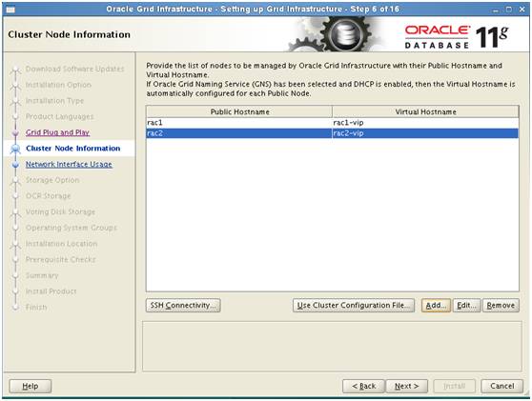The height and width of the screenshot is (401, 532).
Task: Click the Prerequisite Checks step label
Action: click(x=61, y=260)
